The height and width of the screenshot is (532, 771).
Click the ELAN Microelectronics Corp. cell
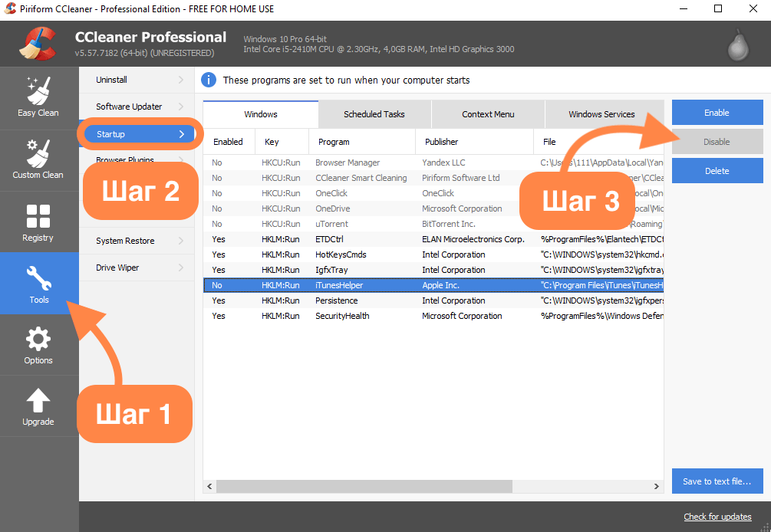click(473, 239)
